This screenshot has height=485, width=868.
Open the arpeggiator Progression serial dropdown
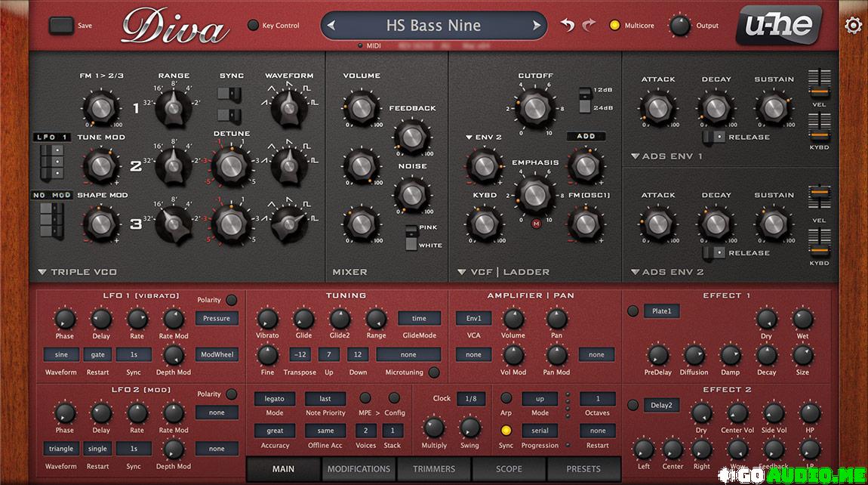(540, 431)
